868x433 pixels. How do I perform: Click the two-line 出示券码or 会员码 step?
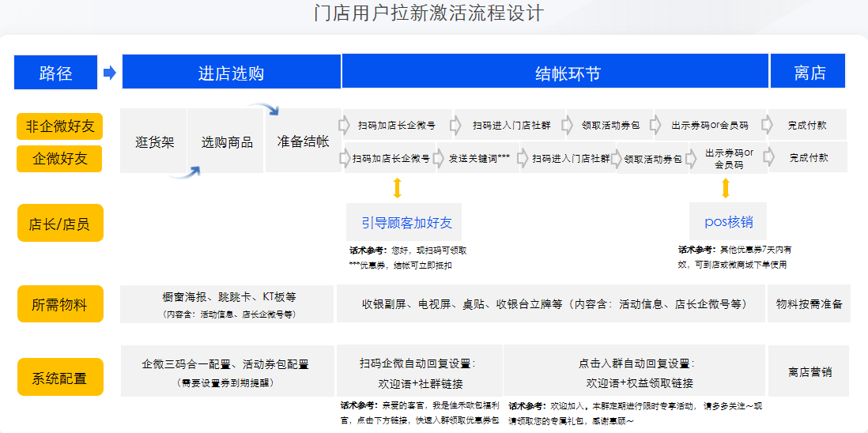[x=729, y=158]
